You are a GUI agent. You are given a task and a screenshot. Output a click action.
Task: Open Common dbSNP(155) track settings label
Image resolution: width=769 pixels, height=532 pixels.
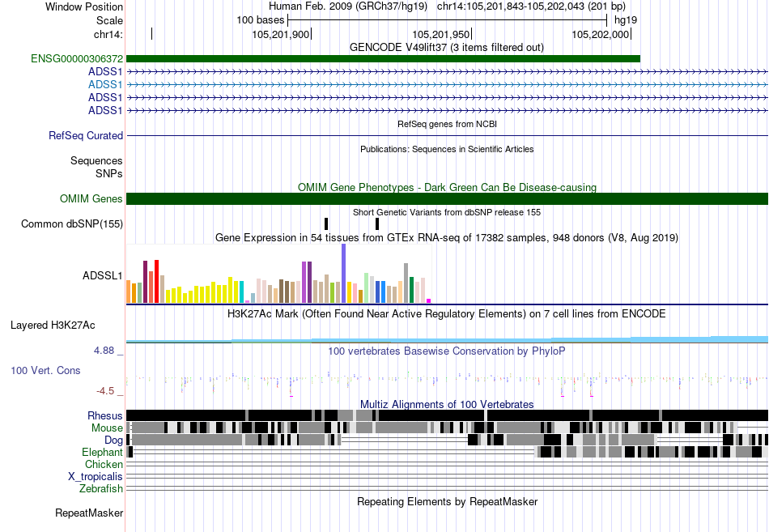tap(71, 223)
